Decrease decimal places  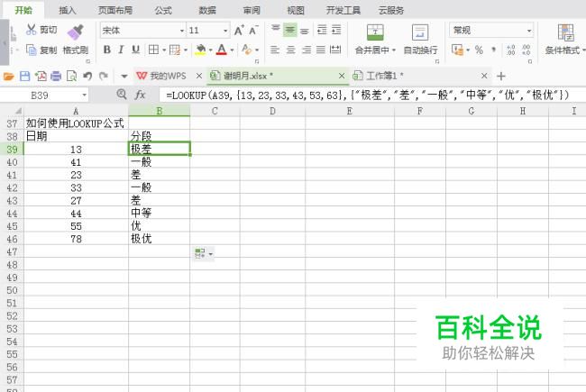526,50
